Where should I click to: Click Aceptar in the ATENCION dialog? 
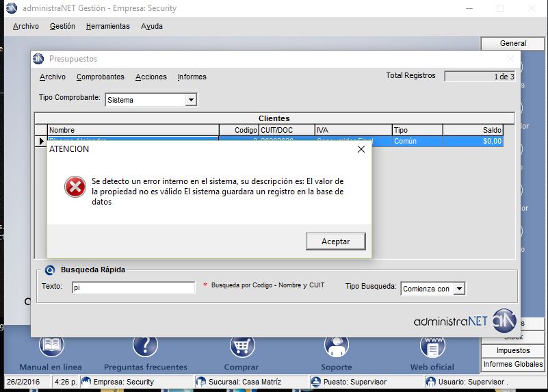point(335,241)
